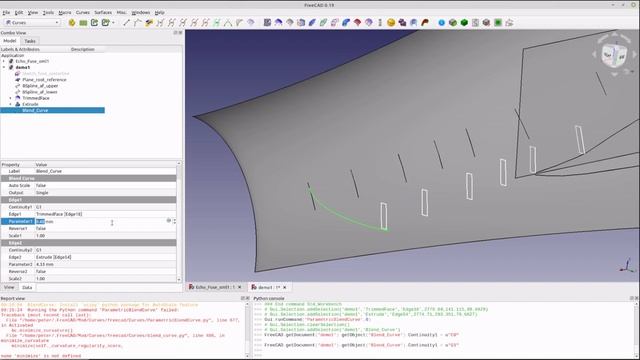Click the Reverse1 False value
This screenshot has width=640, height=360.
click(x=105, y=229)
